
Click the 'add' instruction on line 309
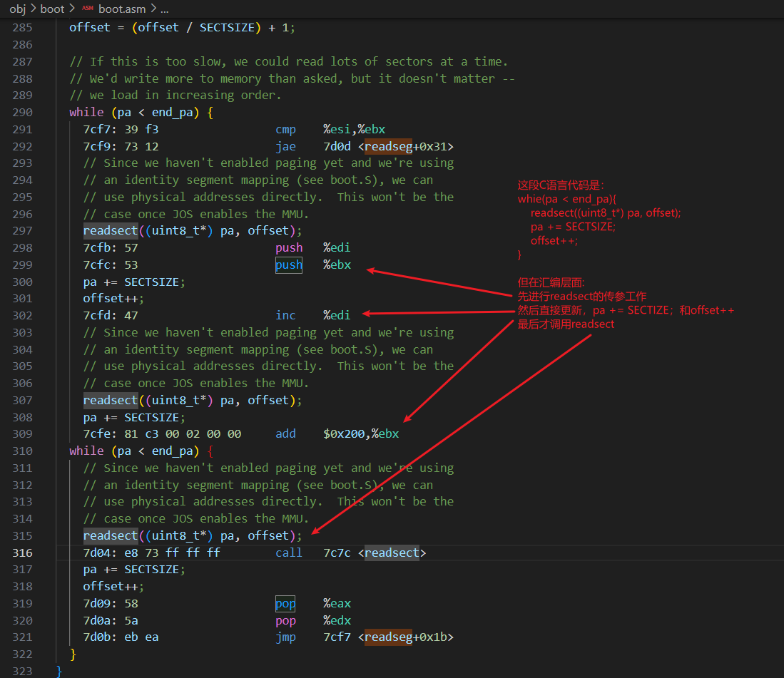click(285, 433)
